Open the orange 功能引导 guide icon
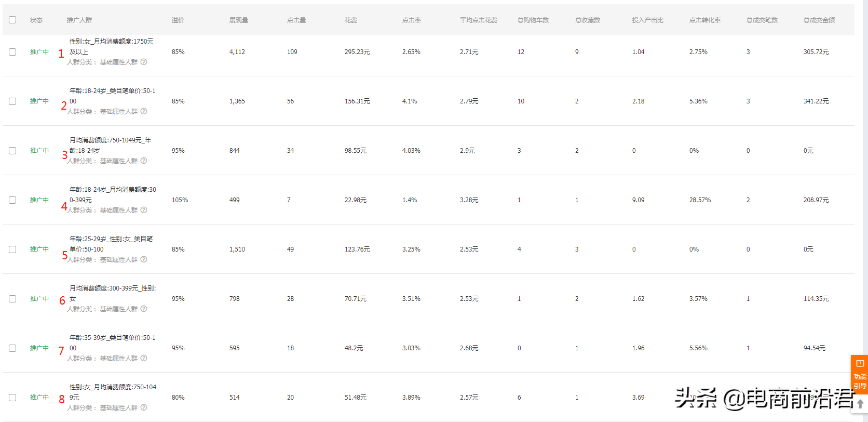This screenshot has width=868, height=422. (860, 374)
